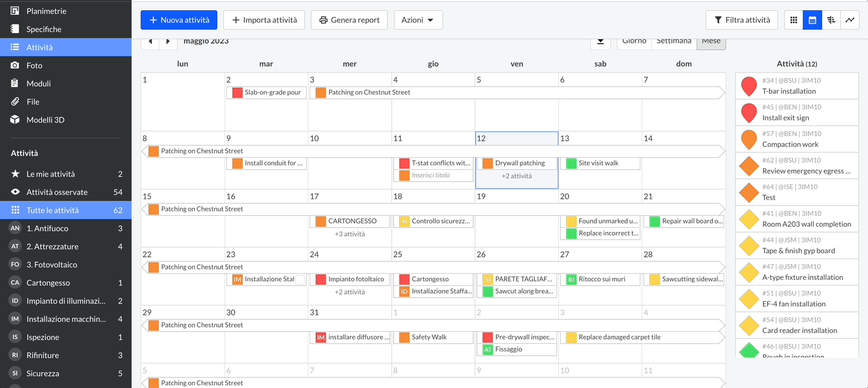Click the download icon above calendar
Image resolution: width=868 pixels, height=388 pixels.
600,41
